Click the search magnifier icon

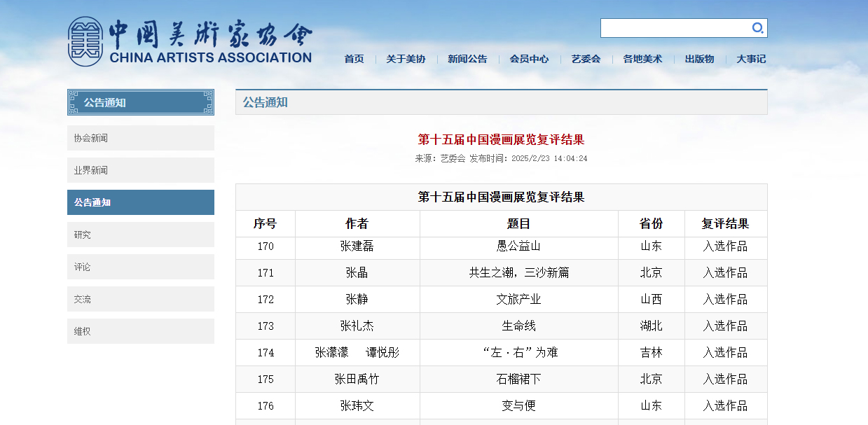[x=757, y=28]
